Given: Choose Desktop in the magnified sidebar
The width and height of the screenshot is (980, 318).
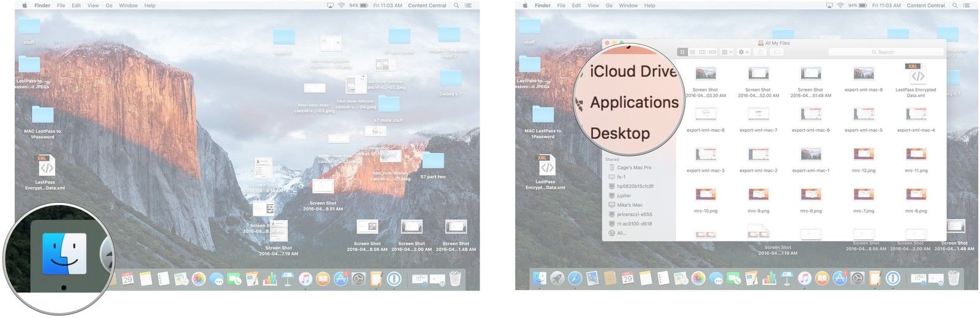Looking at the screenshot, I should point(619,133).
